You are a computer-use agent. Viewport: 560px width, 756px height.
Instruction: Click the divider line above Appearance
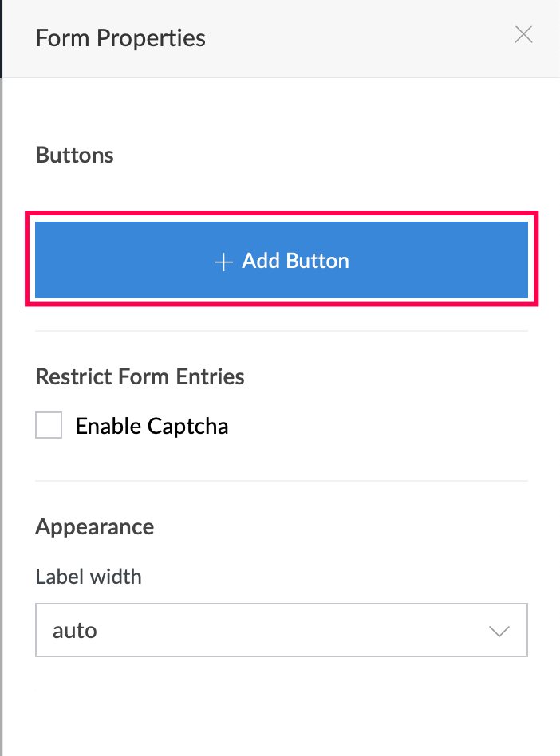(281, 481)
